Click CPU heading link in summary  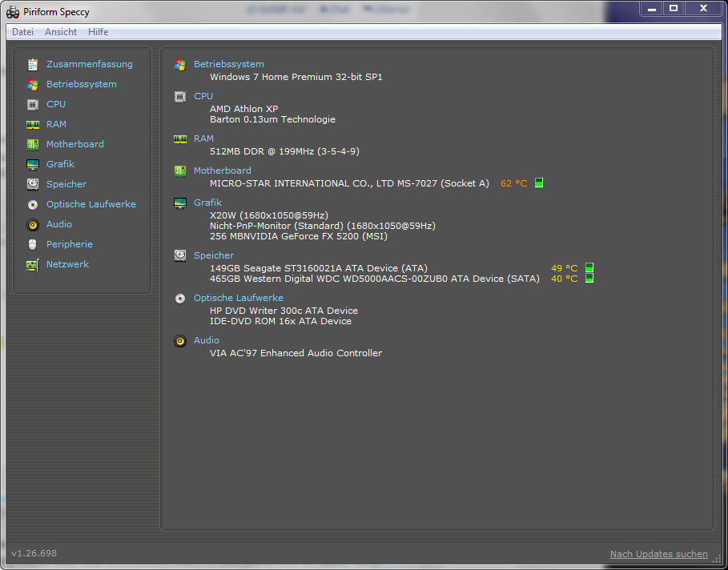[x=203, y=96]
